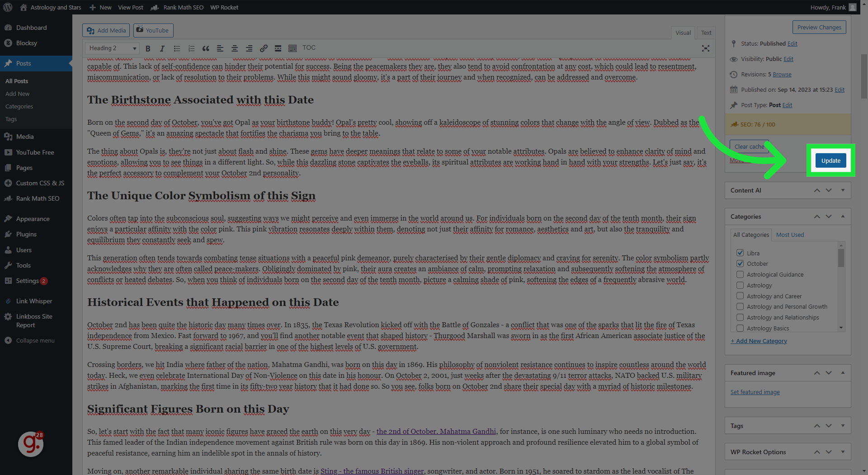Open WordPress logo menu
868x475 pixels.
point(8,7)
